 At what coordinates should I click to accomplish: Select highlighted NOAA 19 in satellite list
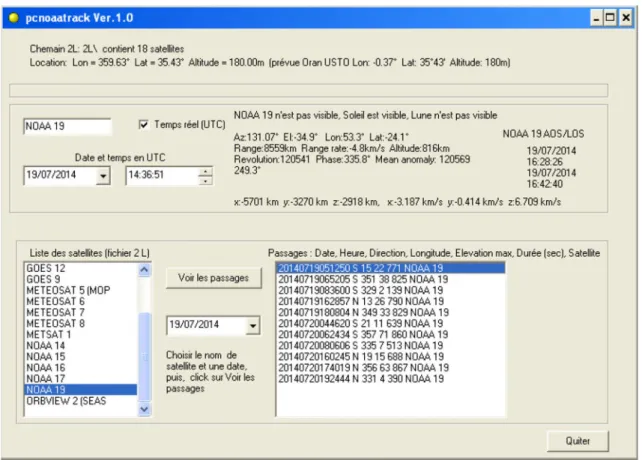[x=81, y=390]
